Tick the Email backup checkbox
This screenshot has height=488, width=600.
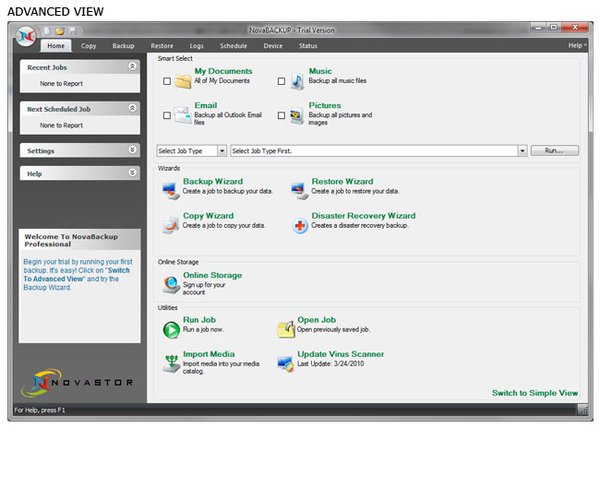coord(167,115)
